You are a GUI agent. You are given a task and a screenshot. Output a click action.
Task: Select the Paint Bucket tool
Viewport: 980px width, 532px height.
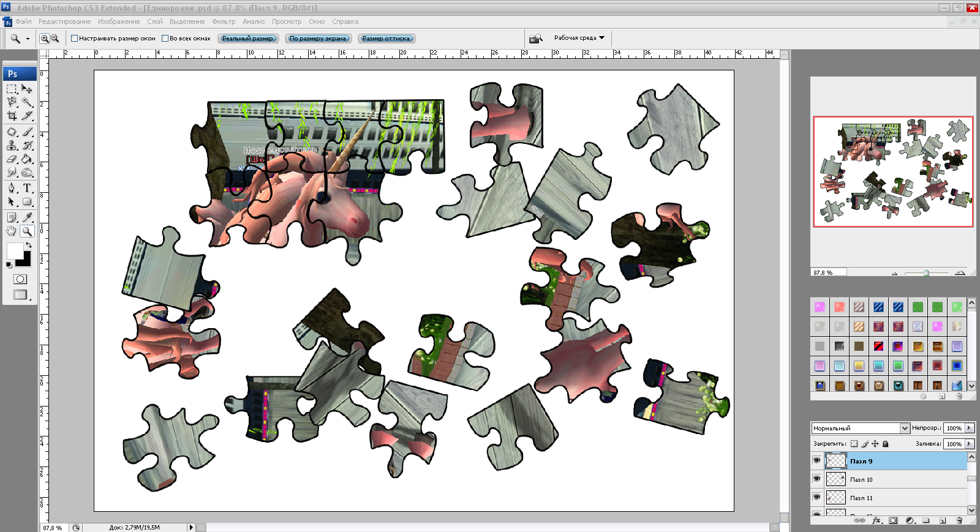(x=27, y=159)
